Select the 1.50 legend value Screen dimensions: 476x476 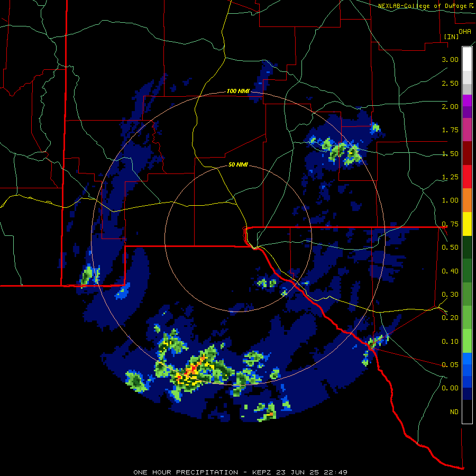pos(450,153)
